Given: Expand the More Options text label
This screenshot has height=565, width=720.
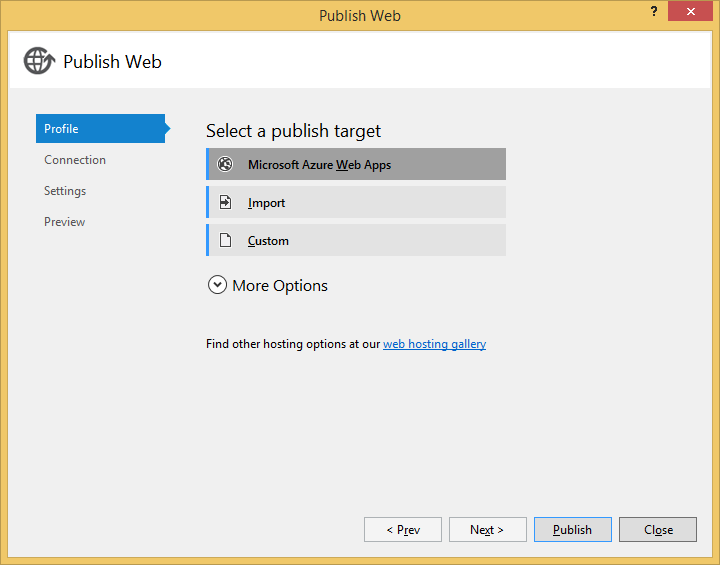Looking at the screenshot, I should pos(280,286).
